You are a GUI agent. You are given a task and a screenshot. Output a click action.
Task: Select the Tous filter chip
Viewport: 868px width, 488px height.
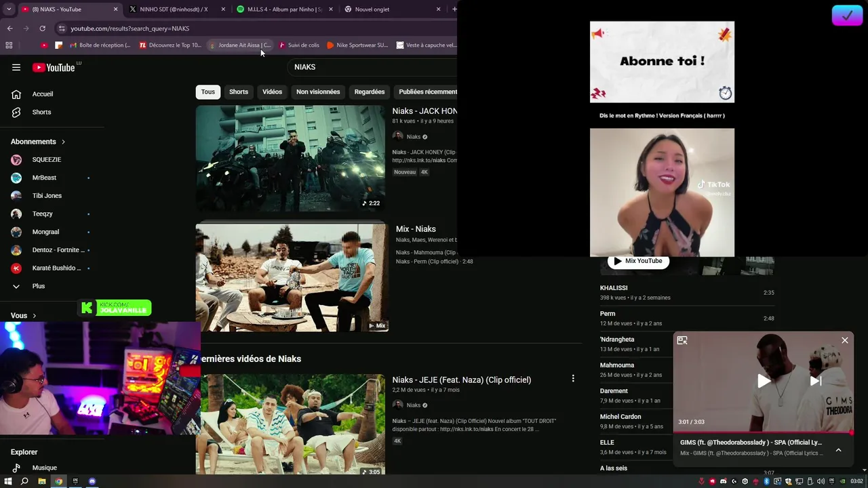pyautogui.click(x=208, y=92)
